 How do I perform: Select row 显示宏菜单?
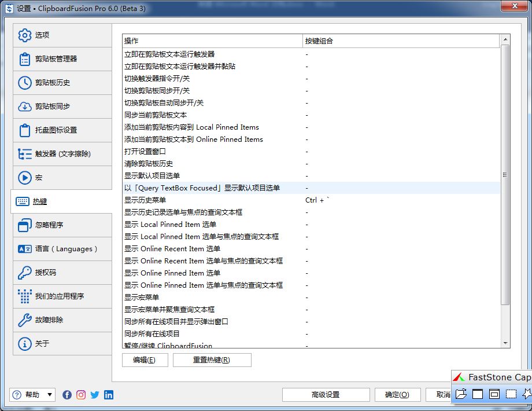tap(311, 298)
